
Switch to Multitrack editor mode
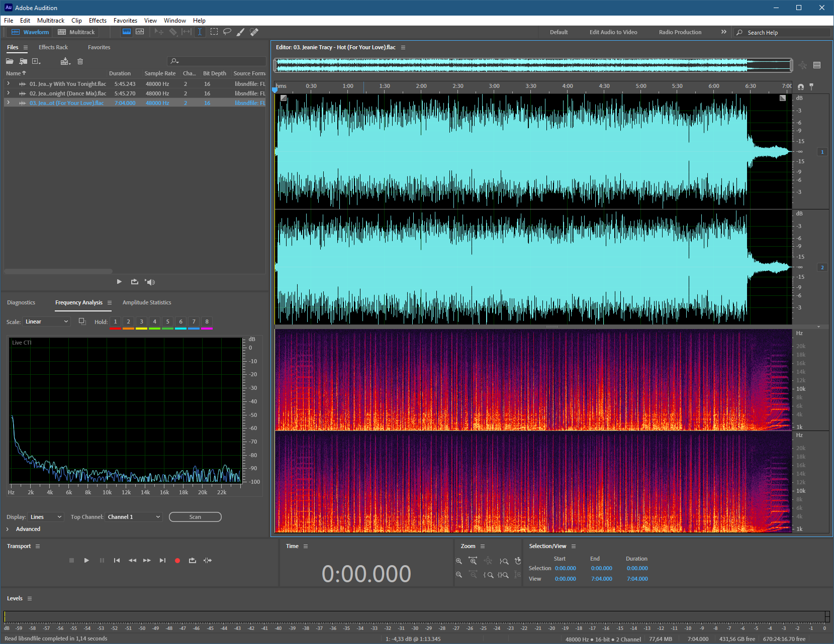(76, 32)
